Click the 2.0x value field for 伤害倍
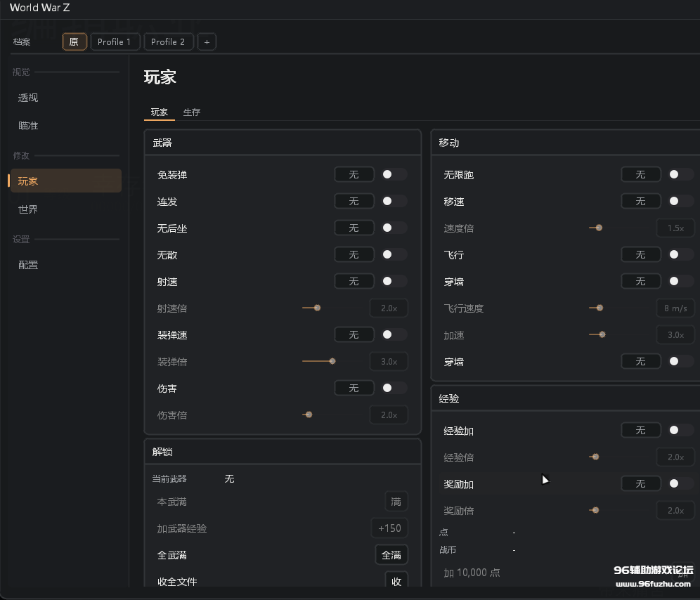This screenshot has height=600, width=700. [x=389, y=415]
